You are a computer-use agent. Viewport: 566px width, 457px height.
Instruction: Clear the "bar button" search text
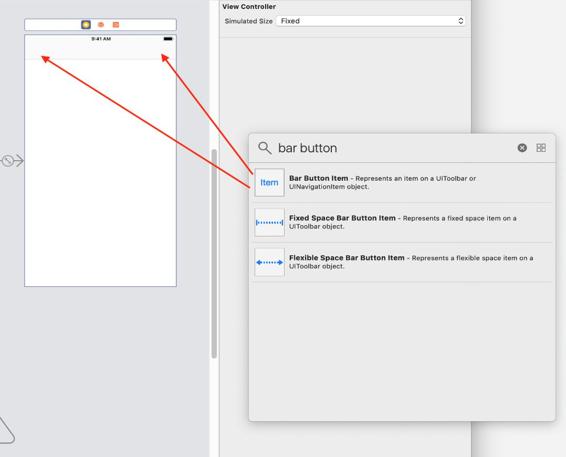coord(522,148)
